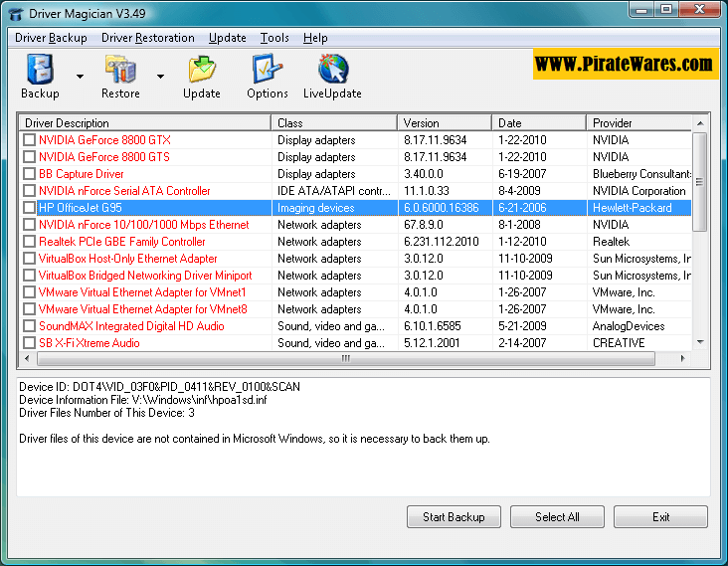
Task: Click the Blueberry Consultants provider cell
Action: (641, 174)
